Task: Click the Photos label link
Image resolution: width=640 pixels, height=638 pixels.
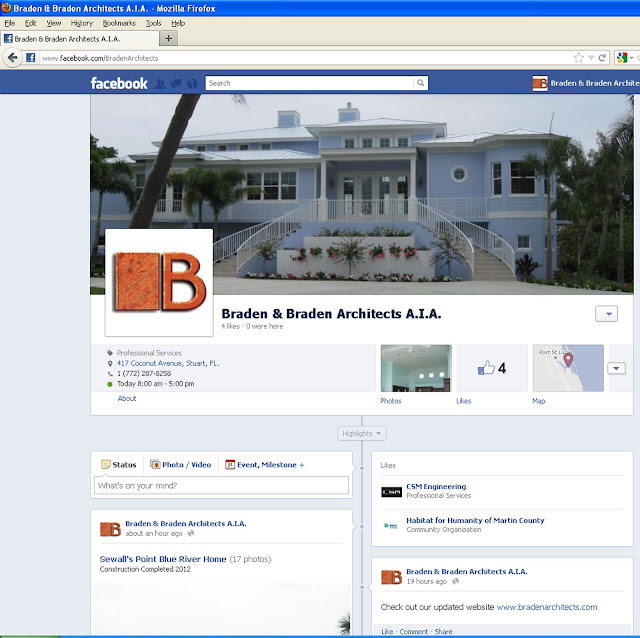Action: coord(391,401)
